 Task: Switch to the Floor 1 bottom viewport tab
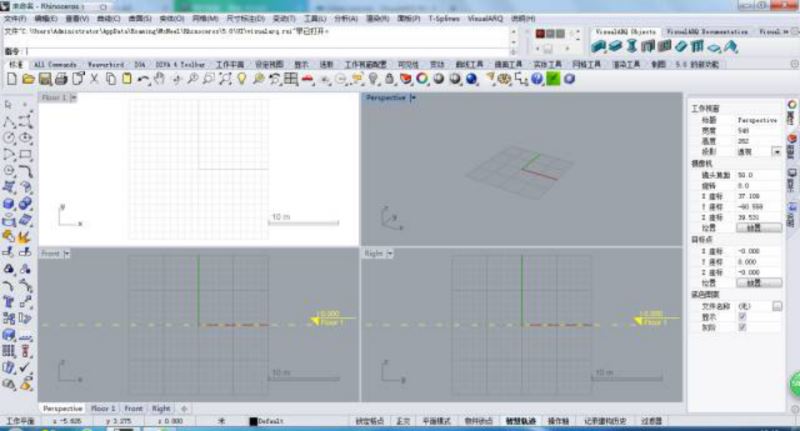coord(103,409)
